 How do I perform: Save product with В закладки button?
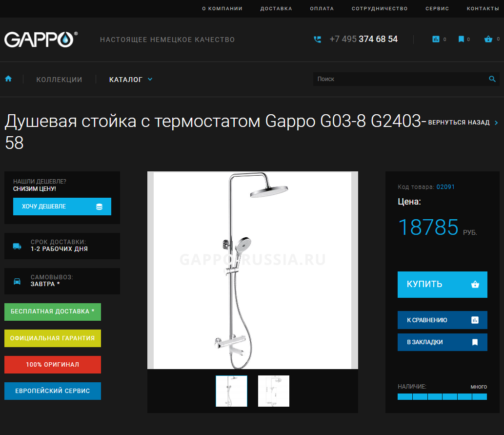pos(443,342)
